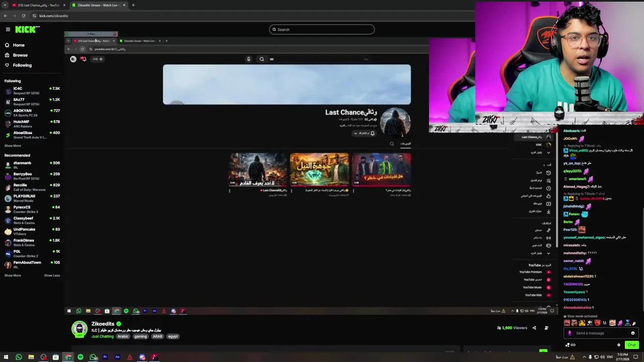Open volume control in system tray
The width and height of the screenshot is (644, 362).
coord(602,357)
